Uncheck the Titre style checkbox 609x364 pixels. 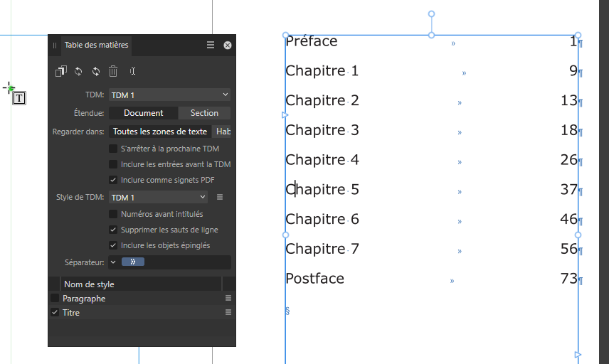(55, 312)
